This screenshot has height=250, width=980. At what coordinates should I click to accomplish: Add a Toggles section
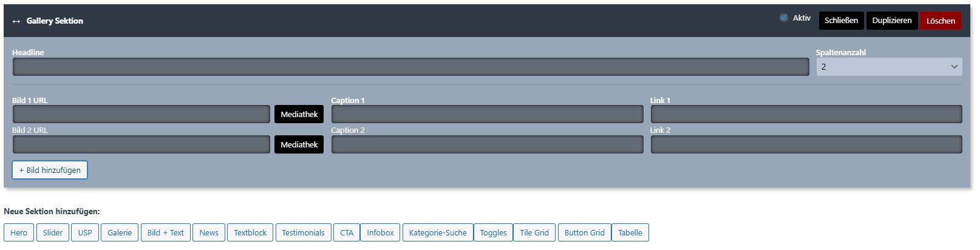coord(493,233)
